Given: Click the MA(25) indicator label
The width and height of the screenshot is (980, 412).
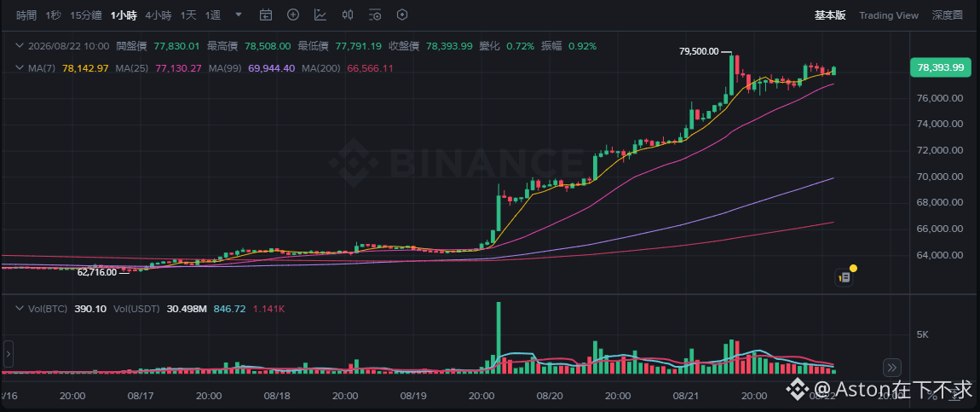Looking at the screenshot, I should (132, 67).
